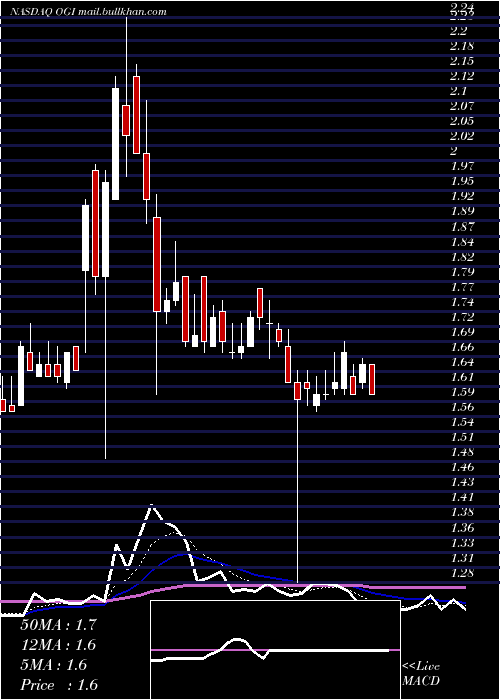Click the Price : 1.6 label
Screen dimensions: 500x700
tap(59, 685)
